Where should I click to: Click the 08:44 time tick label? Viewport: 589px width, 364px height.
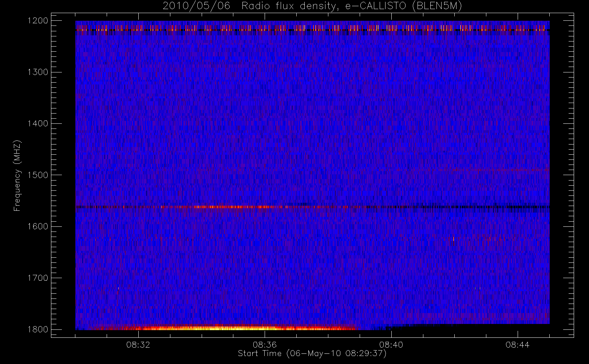coord(518,345)
